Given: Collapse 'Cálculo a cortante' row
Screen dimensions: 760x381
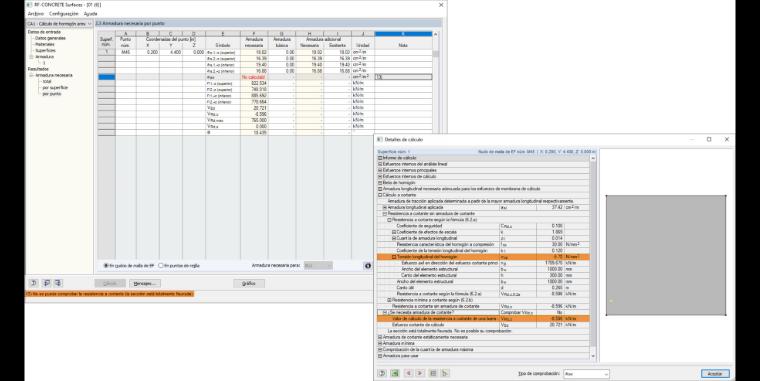Looking at the screenshot, I should (380, 195).
